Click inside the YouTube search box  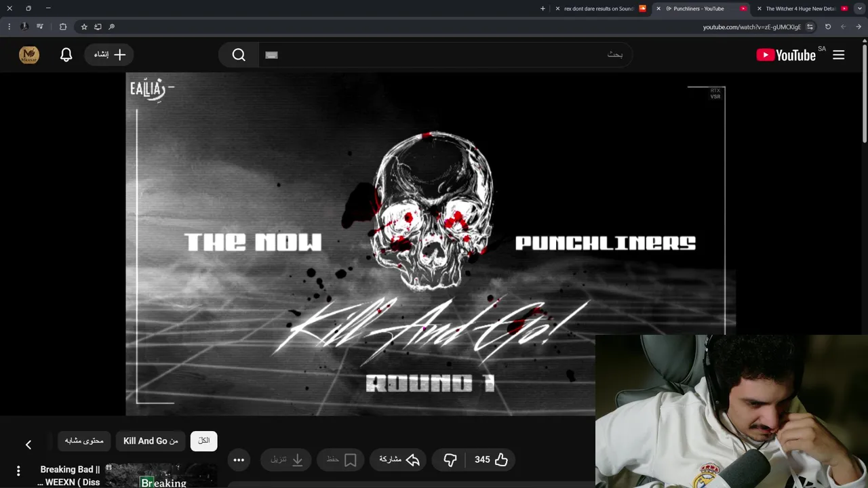(446, 55)
